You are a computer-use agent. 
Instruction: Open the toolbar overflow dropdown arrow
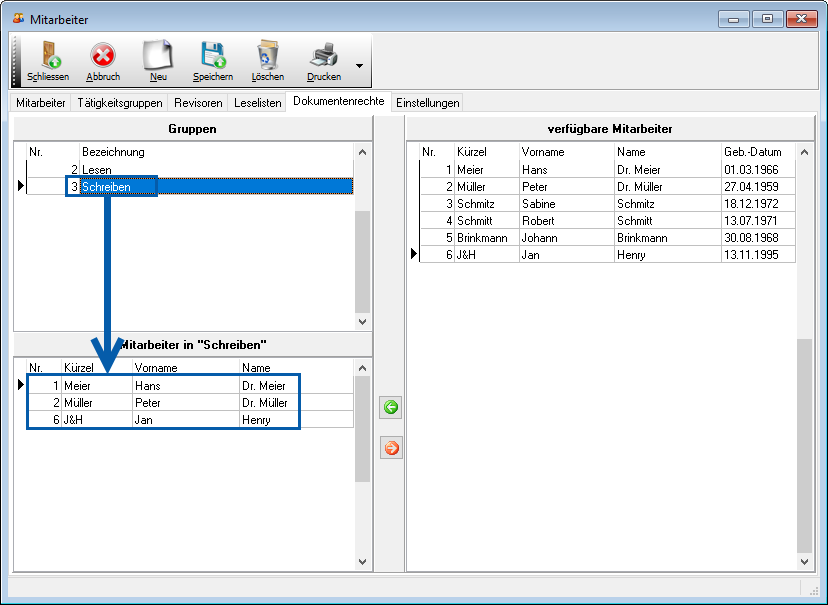click(359, 68)
